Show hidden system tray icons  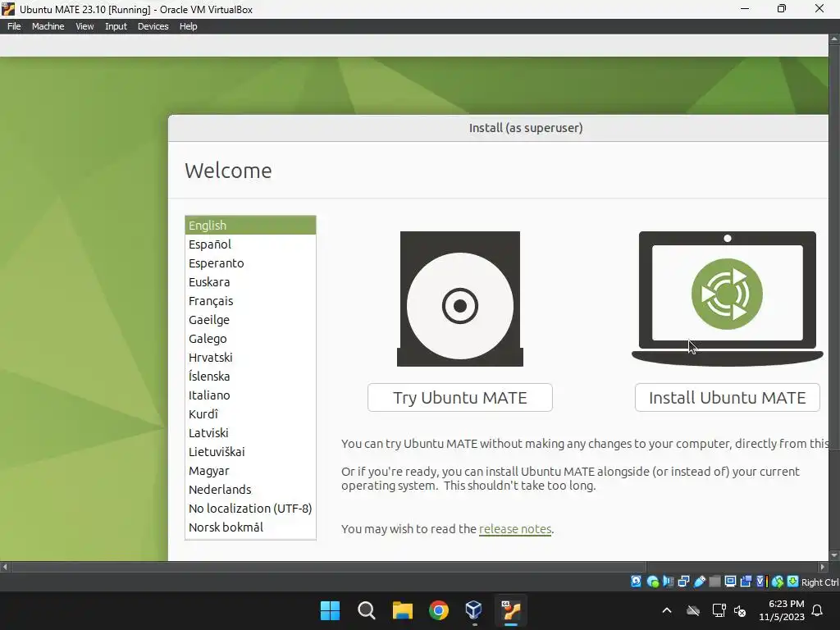(x=667, y=610)
